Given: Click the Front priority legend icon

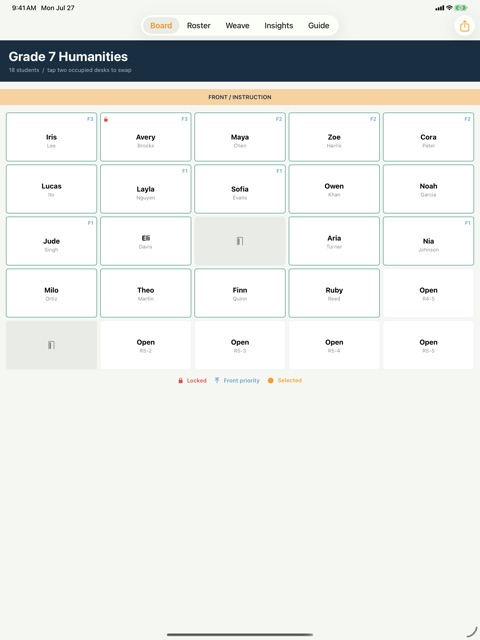Looking at the screenshot, I should 217,380.
